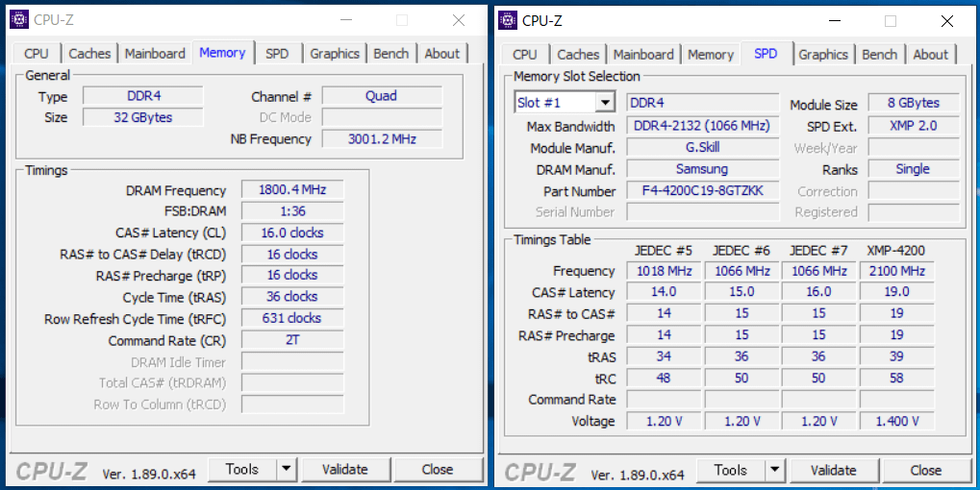
Task: Open Caches tab in right CPU-Z window
Action: (578, 55)
